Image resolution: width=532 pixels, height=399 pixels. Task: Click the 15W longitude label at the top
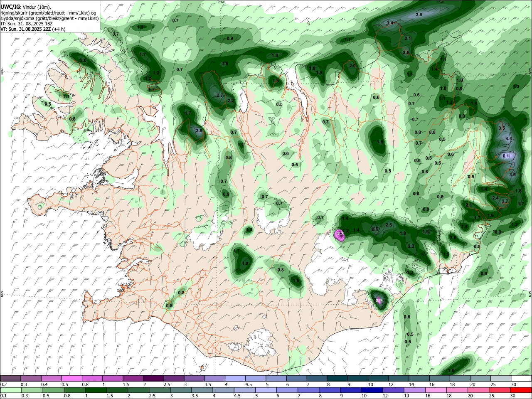pyautogui.click(x=440, y=2)
